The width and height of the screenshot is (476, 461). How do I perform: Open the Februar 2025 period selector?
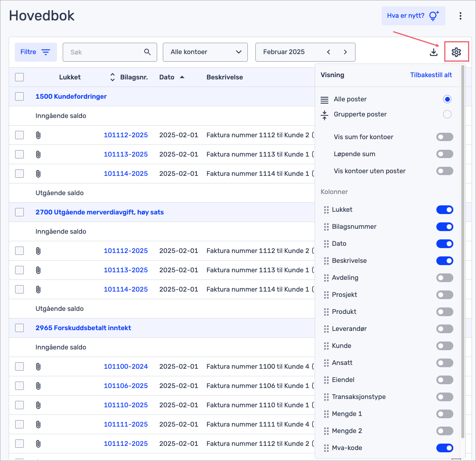coord(305,52)
